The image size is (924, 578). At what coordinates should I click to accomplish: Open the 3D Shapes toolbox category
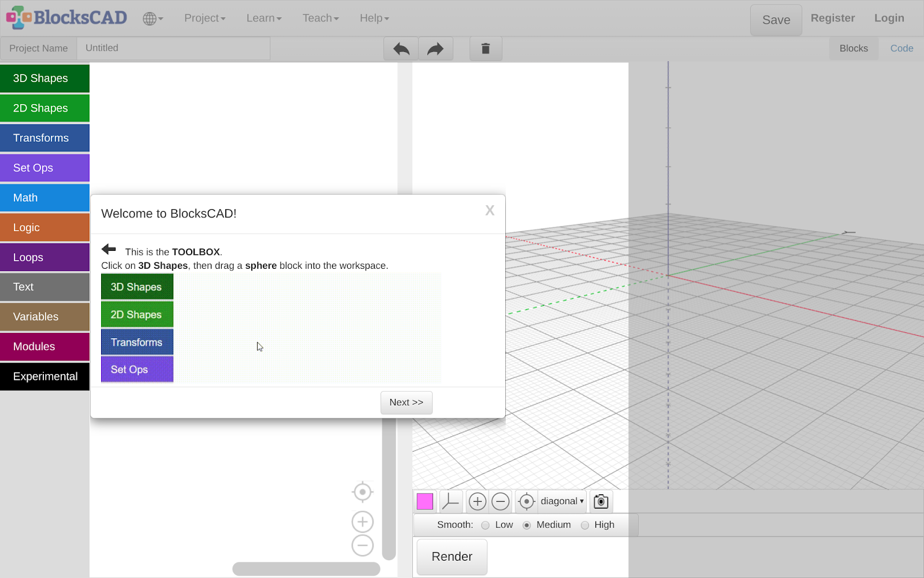tap(45, 78)
